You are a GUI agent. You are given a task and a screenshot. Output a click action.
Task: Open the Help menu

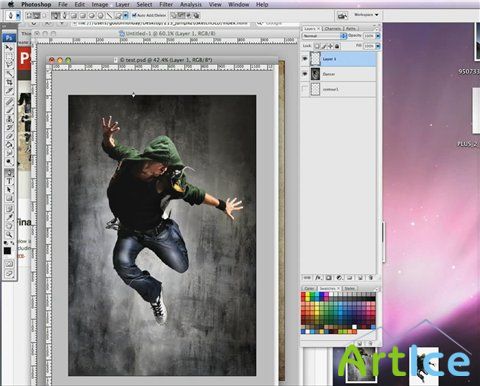(x=262, y=4)
